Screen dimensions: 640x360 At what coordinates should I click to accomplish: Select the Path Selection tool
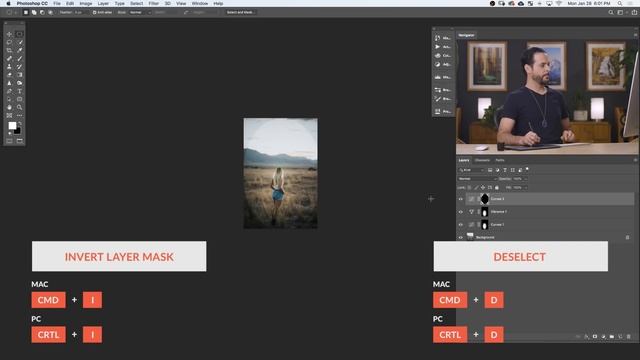[x=9, y=100]
